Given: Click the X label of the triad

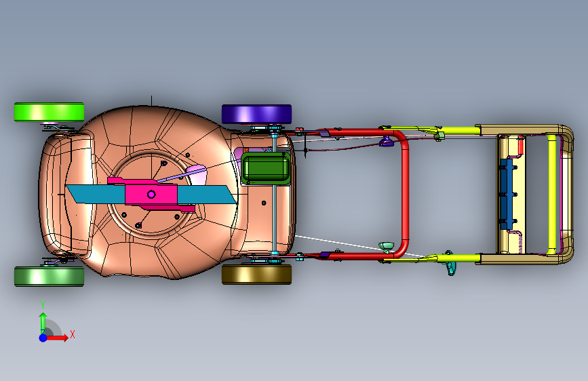Looking at the screenshot, I should [73, 334].
